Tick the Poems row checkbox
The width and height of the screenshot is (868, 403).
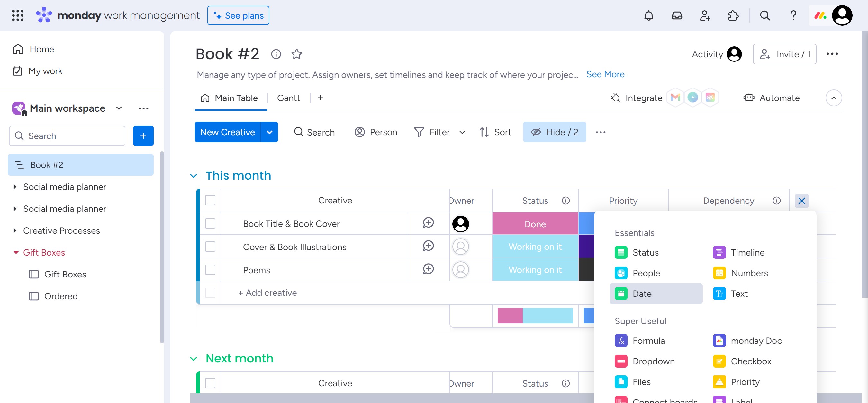(210, 270)
